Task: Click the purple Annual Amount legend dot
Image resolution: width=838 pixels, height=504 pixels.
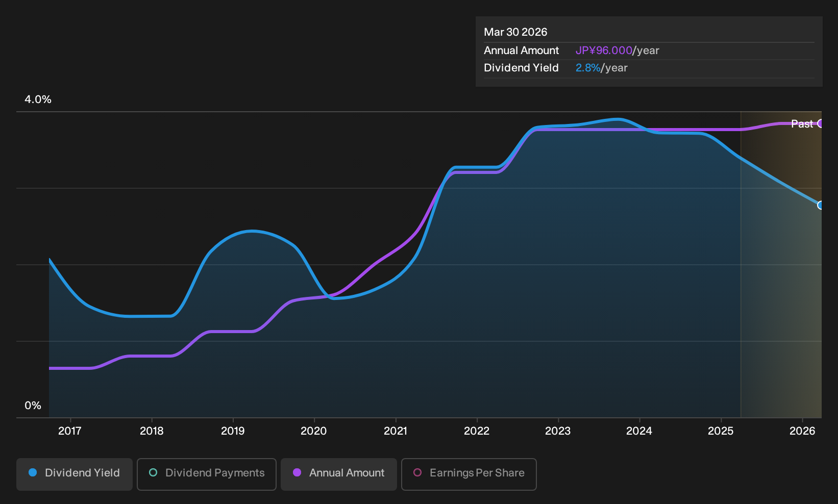Action: click(297, 473)
